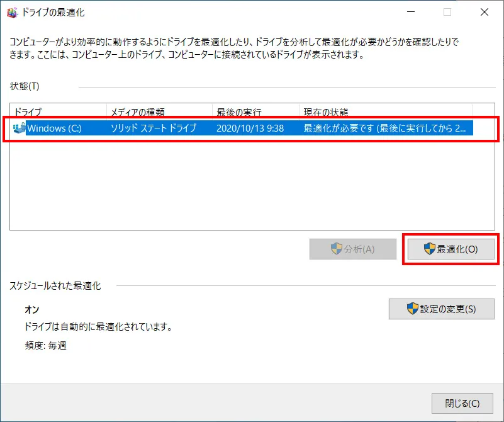Click the 2020/10/13 9:38 last run cell
This screenshot has height=422, width=504.
click(x=250, y=128)
